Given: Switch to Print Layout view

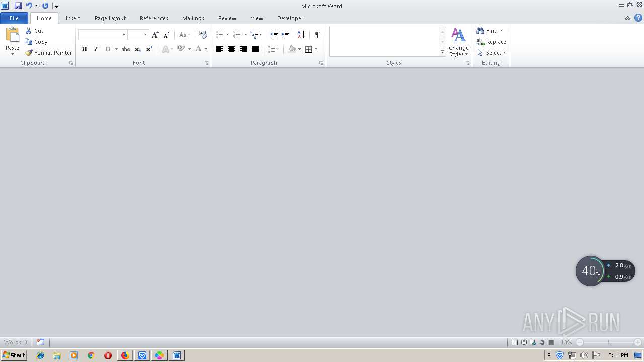Looking at the screenshot, I should 515,342.
